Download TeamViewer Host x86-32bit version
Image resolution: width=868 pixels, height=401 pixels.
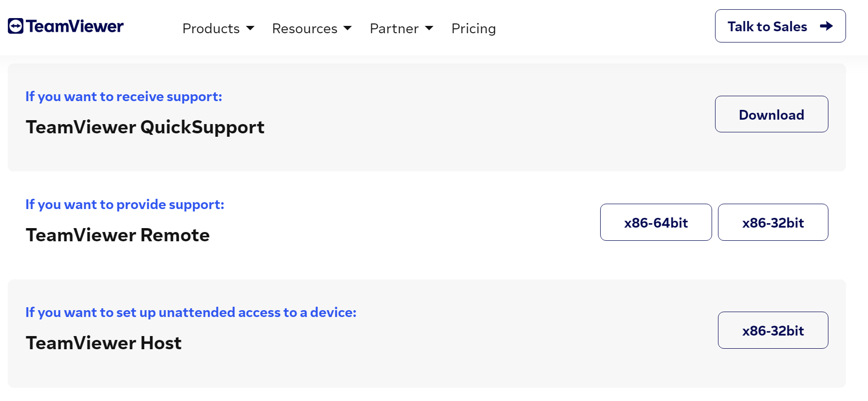pyautogui.click(x=773, y=330)
